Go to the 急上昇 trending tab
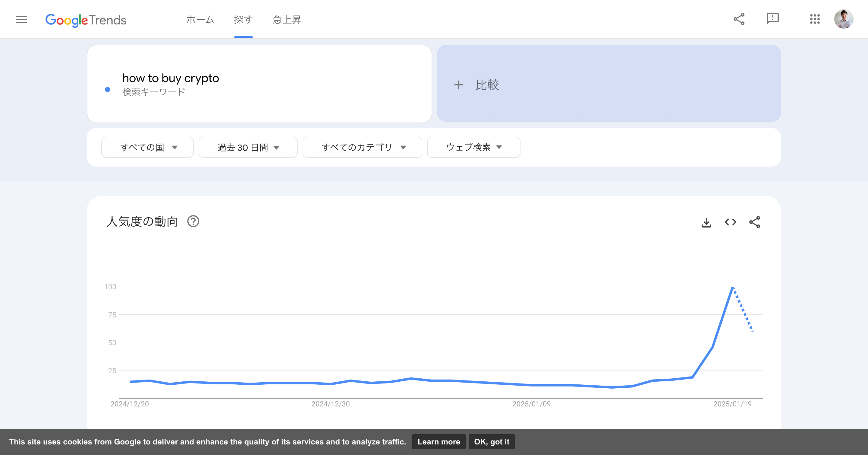Screen dimensions: 868x455 287,20
